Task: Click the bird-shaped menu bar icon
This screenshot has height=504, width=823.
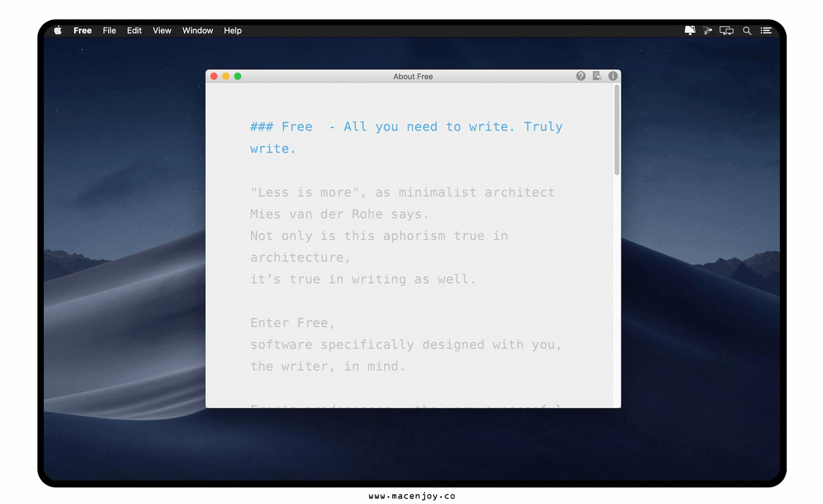Action: point(708,30)
